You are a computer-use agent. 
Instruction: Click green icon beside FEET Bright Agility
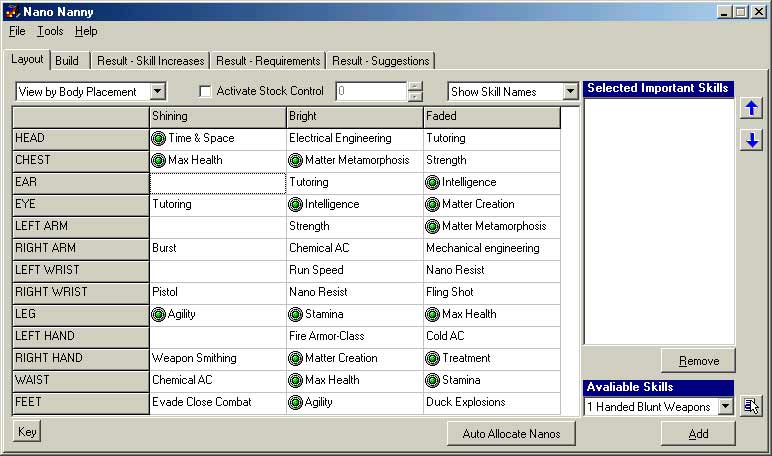pyautogui.click(x=295, y=402)
